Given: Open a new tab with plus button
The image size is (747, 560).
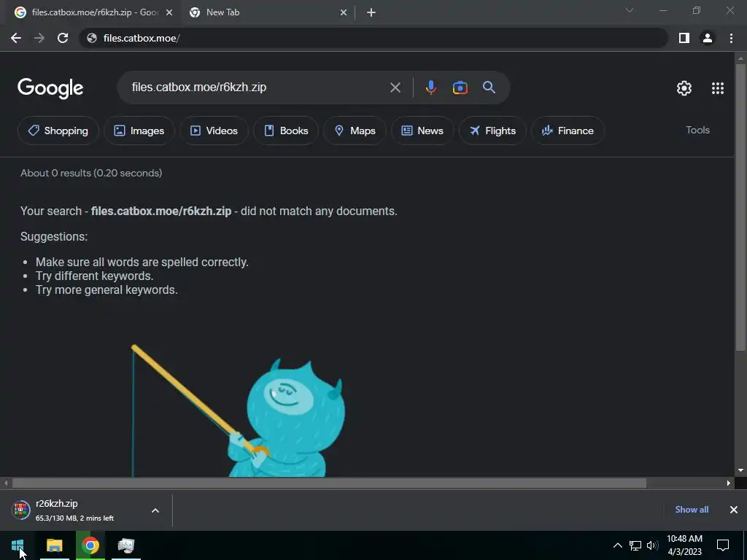Looking at the screenshot, I should coord(371,13).
